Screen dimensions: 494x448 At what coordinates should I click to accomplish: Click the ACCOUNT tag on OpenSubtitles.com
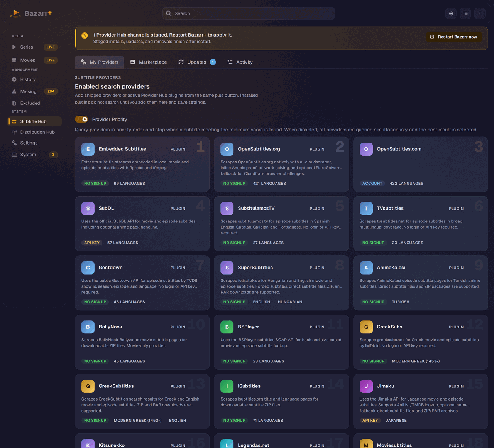[x=372, y=184]
